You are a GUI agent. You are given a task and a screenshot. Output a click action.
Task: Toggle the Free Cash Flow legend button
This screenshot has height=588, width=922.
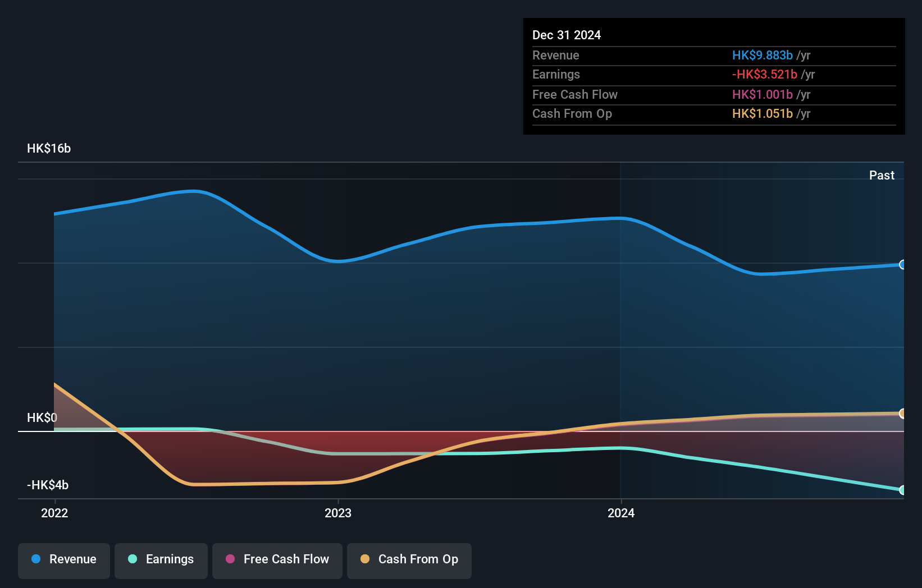click(277, 561)
